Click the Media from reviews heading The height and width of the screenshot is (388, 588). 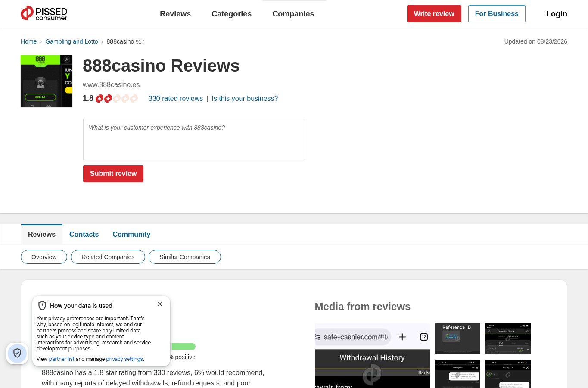coord(363,307)
